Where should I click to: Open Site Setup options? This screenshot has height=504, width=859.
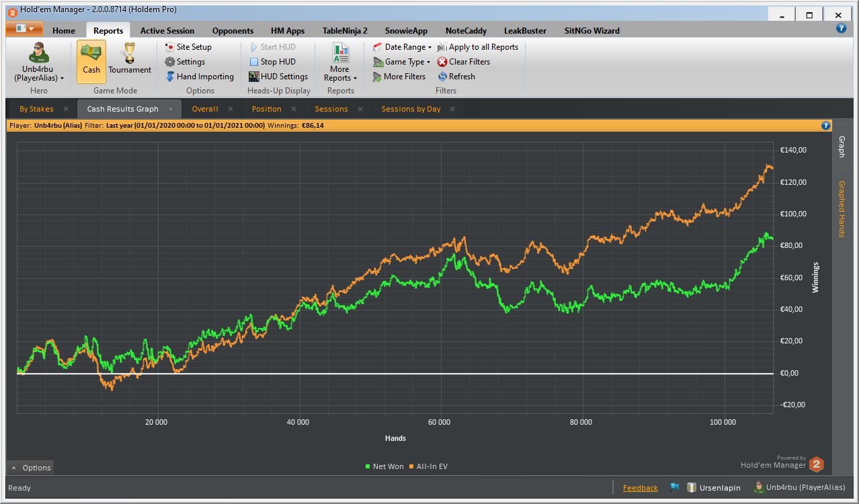[x=188, y=47]
